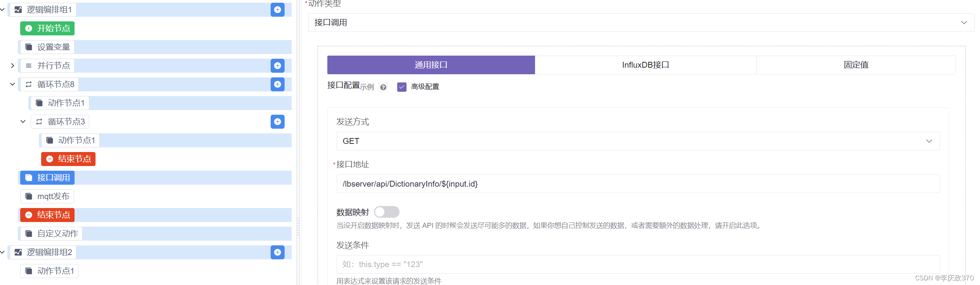Screen dimensions: 980x285
Task: Click the plus button on 逻辑编排组2 row
Action: pos(277,252)
